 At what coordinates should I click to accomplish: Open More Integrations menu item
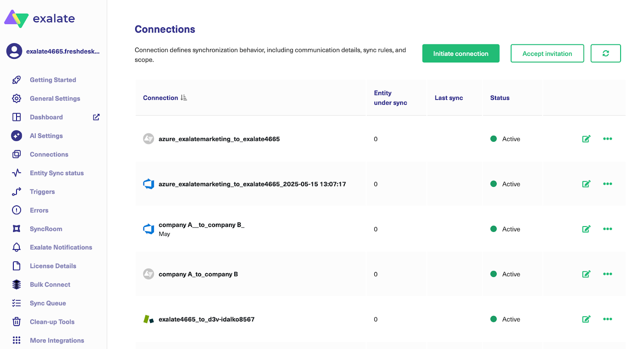tap(57, 340)
